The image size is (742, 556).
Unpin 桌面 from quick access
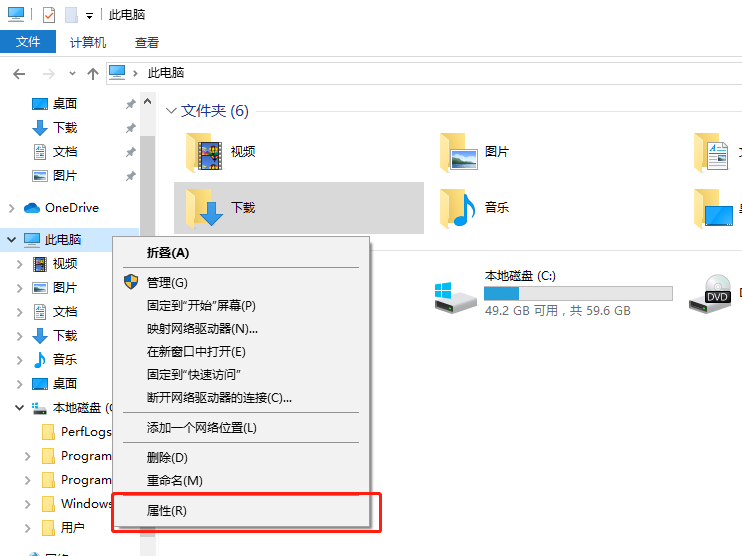pyautogui.click(x=130, y=104)
